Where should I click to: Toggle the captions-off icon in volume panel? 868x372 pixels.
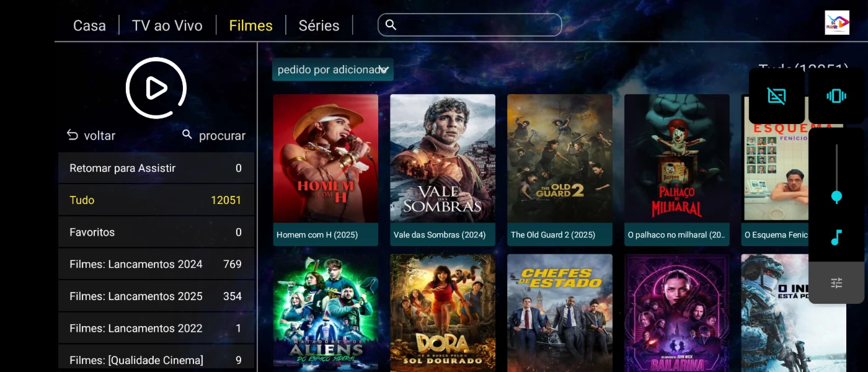pos(776,96)
